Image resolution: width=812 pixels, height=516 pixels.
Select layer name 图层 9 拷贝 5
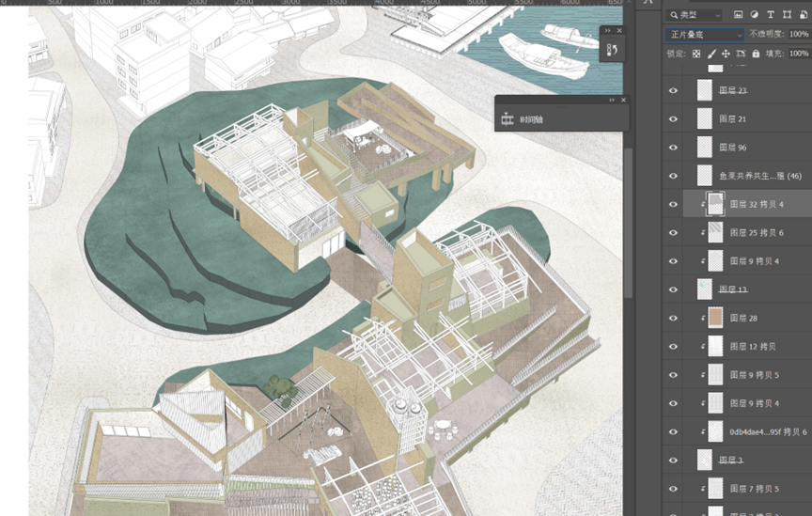tap(755, 375)
